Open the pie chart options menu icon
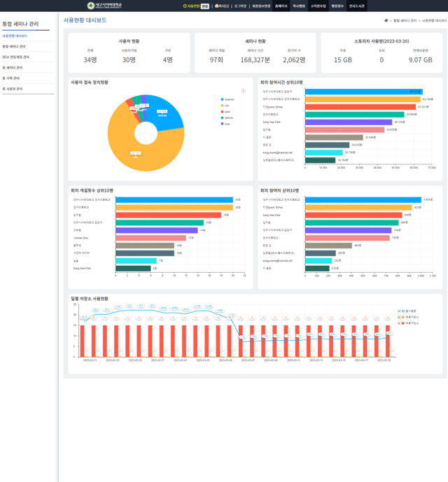448x482 pixels. 244,90
